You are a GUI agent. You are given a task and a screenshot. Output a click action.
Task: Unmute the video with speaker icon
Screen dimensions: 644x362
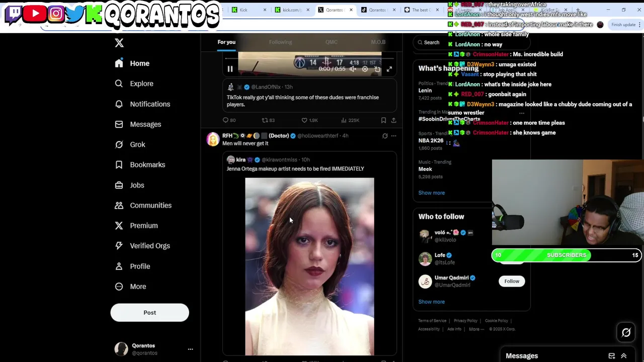coord(353,69)
